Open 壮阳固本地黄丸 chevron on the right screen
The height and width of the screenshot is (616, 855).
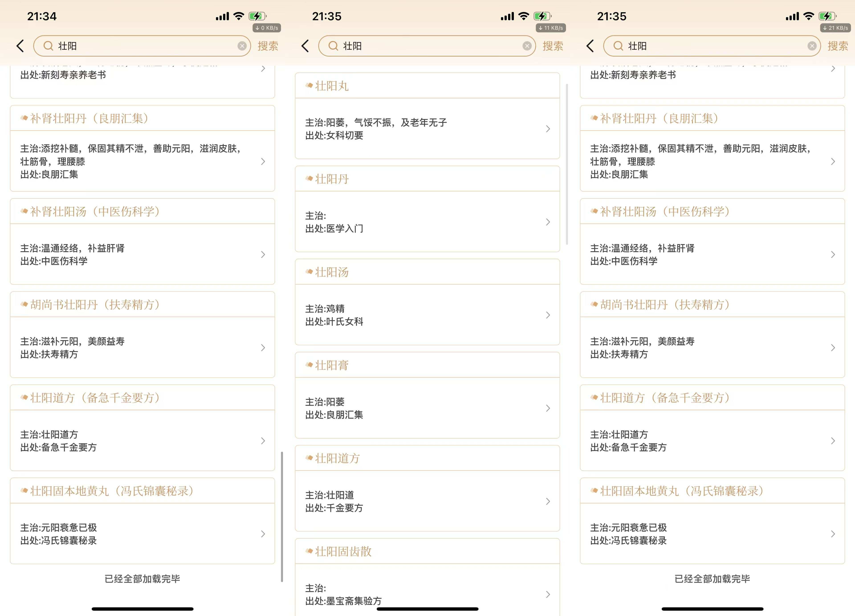point(833,534)
